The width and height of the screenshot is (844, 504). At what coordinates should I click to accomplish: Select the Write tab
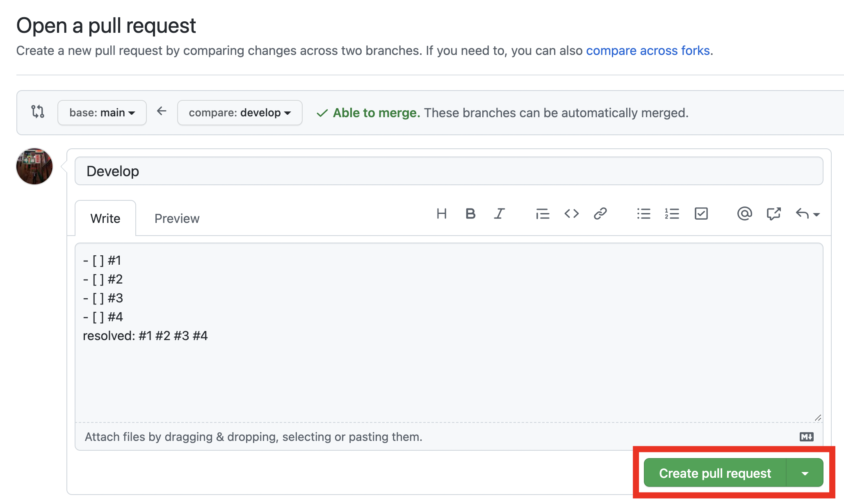[105, 218]
